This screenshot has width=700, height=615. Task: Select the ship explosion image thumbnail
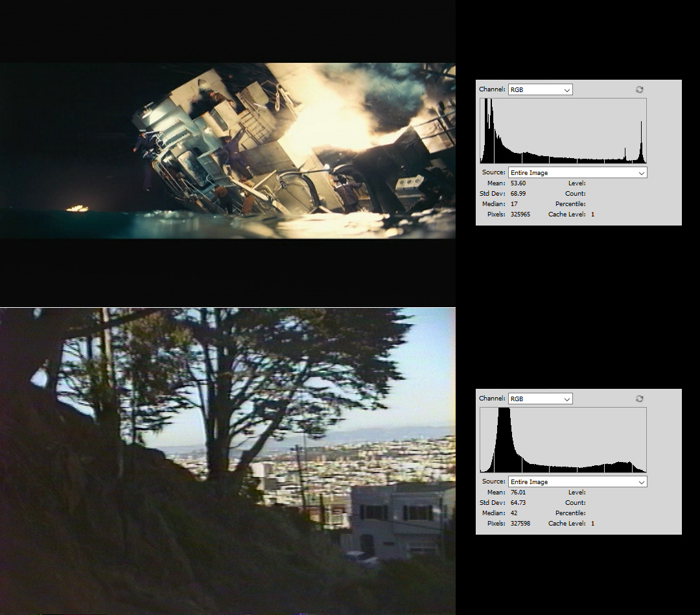227,151
